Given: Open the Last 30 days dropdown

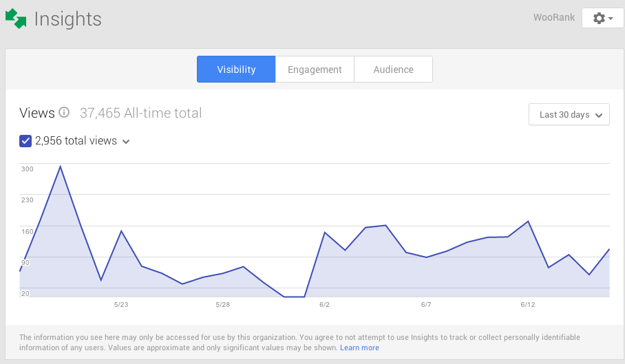Looking at the screenshot, I should (x=569, y=114).
